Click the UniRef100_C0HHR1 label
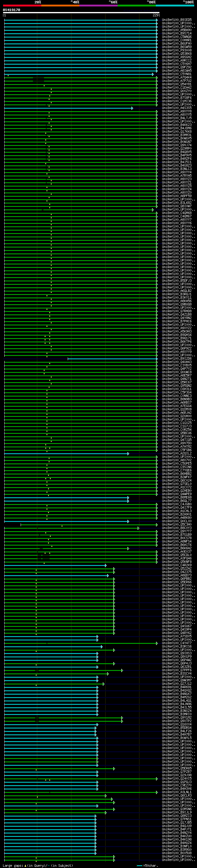197x868 pixels. (x=177, y=40)
